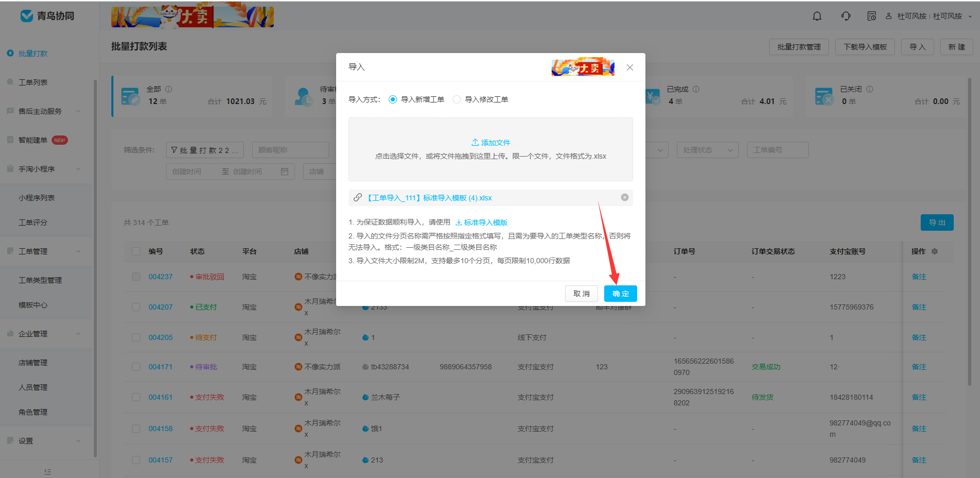Confirm import with 确定 button

(621, 294)
